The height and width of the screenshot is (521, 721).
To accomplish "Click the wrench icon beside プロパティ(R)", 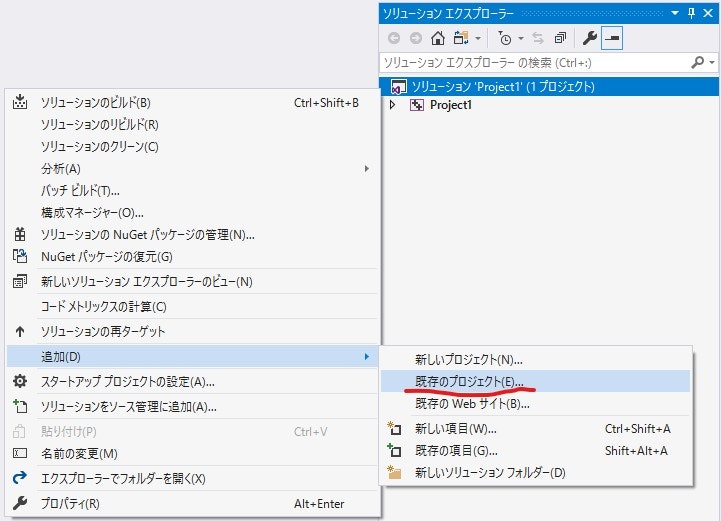I will click(20, 503).
